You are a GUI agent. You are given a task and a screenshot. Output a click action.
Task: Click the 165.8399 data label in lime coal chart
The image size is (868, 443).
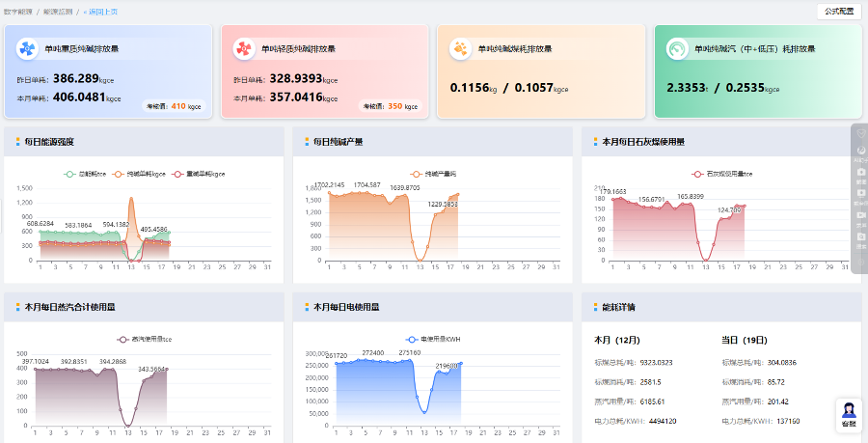tap(691, 196)
